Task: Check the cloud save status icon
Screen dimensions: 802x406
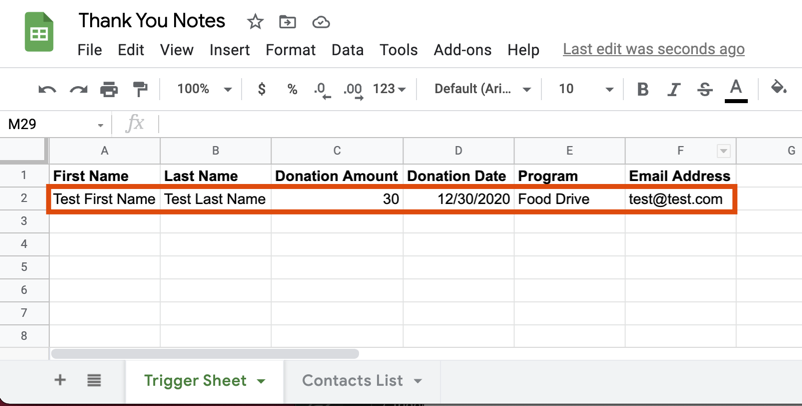Action: coord(321,22)
